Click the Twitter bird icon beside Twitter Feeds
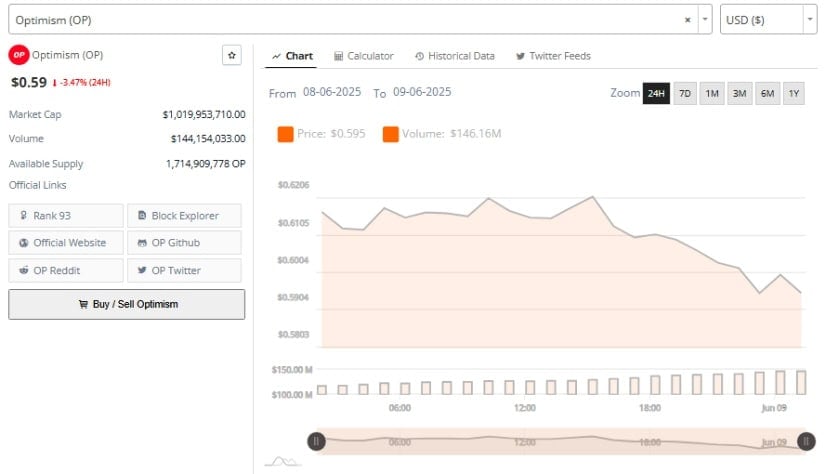825x474 pixels. (520, 56)
